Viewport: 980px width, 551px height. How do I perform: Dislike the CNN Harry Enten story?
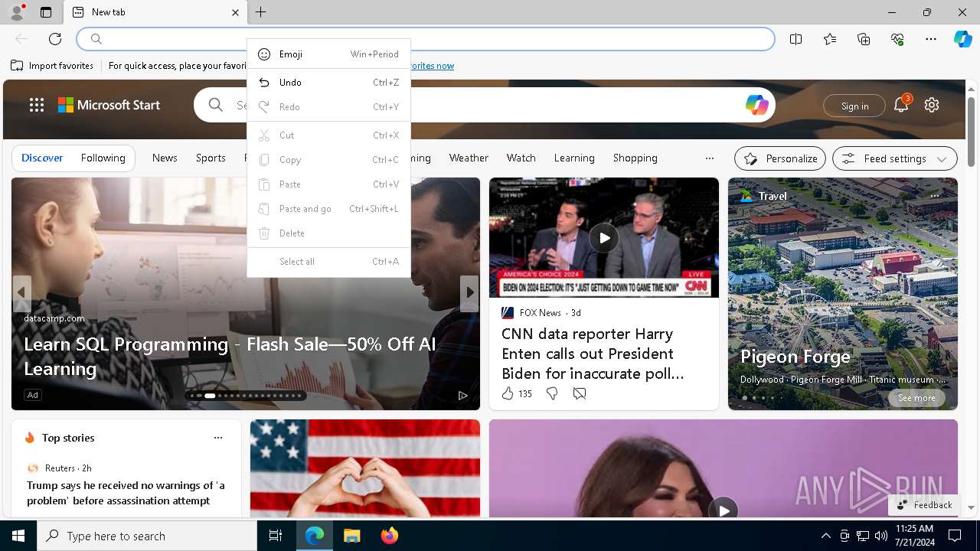tap(551, 393)
